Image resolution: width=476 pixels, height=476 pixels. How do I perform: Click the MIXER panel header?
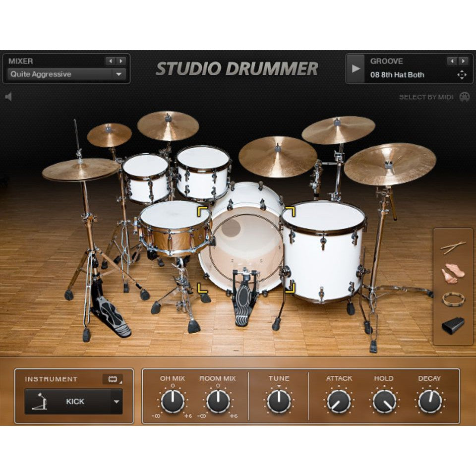coord(20,61)
